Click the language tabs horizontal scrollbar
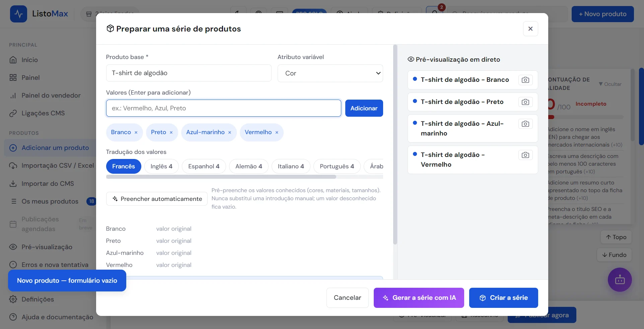 coord(221,177)
